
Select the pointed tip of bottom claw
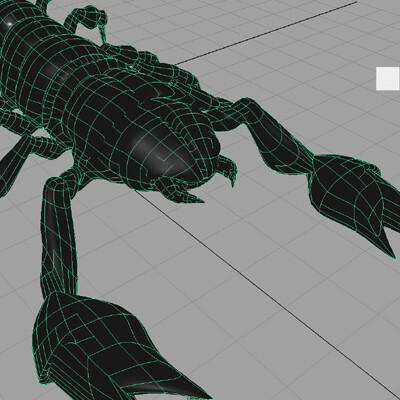(197, 388)
